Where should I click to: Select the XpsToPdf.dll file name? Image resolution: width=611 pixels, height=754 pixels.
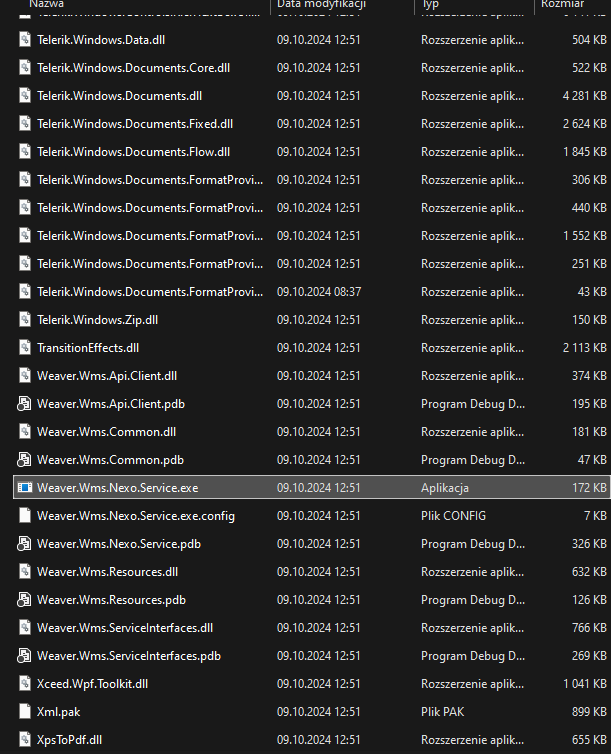pyautogui.click(x=69, y=740)
